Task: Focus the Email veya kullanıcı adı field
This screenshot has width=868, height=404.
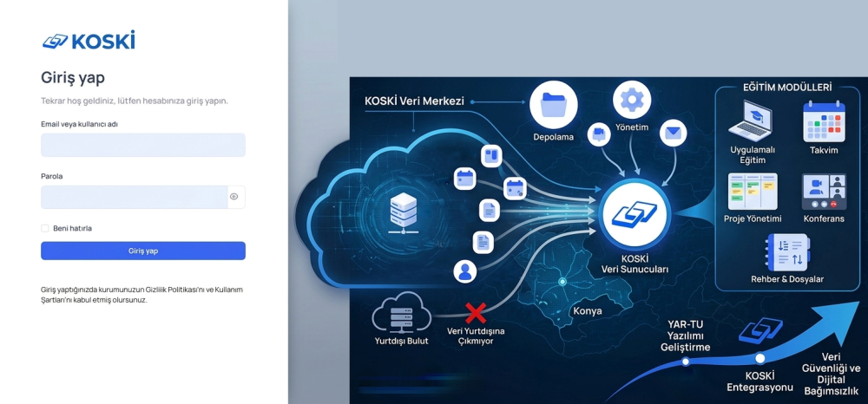Action: click(143, 145)
